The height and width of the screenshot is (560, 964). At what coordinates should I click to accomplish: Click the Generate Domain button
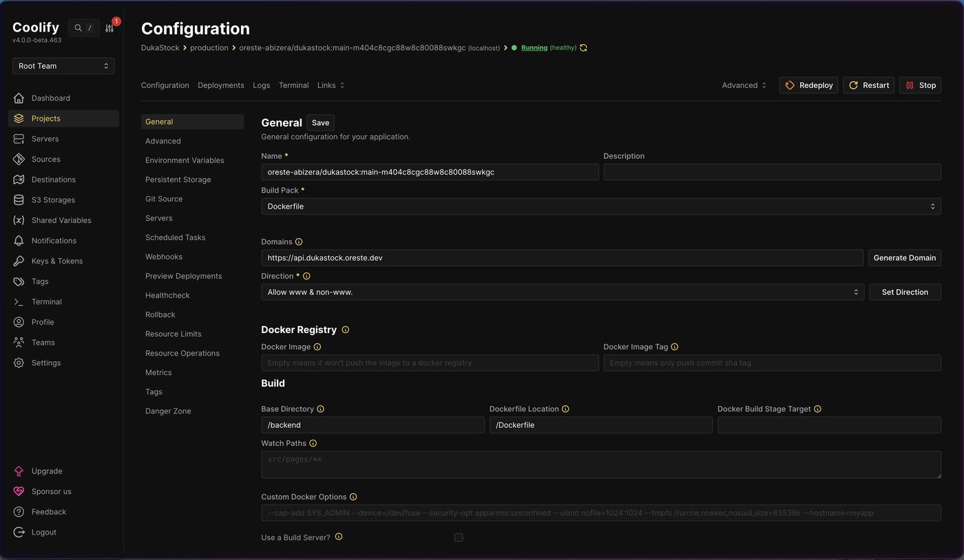point(904,258)
